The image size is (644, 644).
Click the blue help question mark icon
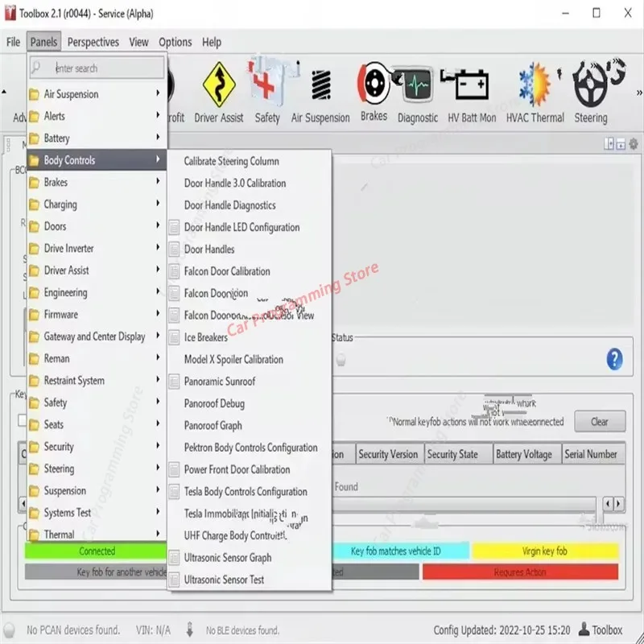(x=614, y=359)
